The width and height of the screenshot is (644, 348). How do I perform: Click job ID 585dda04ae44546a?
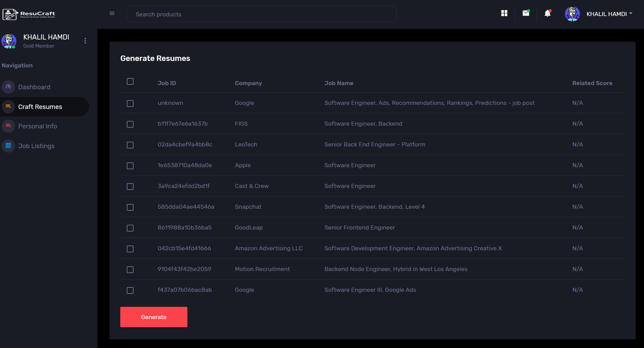click(x=186, y=207)
